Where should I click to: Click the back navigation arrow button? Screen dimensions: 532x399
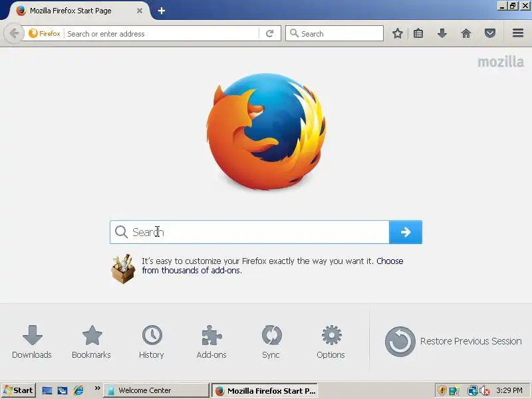14,34
